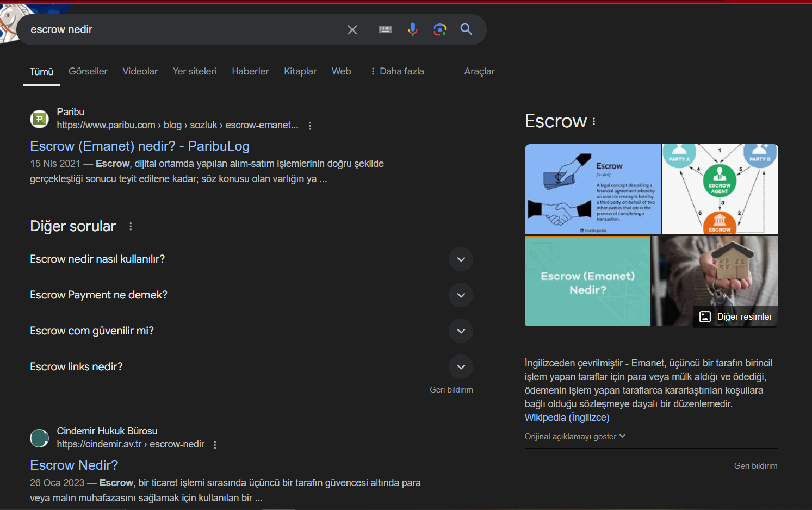Screen dimensions: 812x510
Task: Switch to the Görseller tab
Action: 88,71
